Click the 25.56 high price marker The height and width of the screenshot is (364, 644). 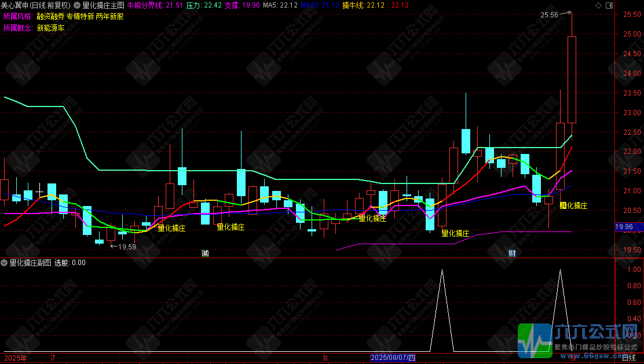point(549,15)
